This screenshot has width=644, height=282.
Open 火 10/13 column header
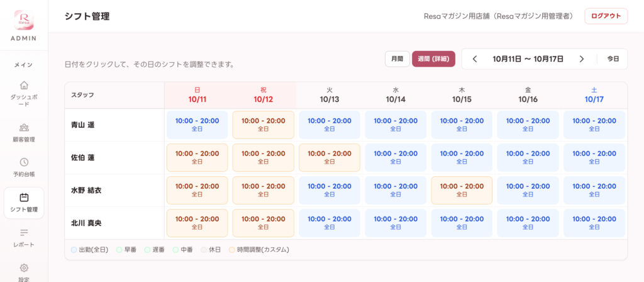[330, 95]
